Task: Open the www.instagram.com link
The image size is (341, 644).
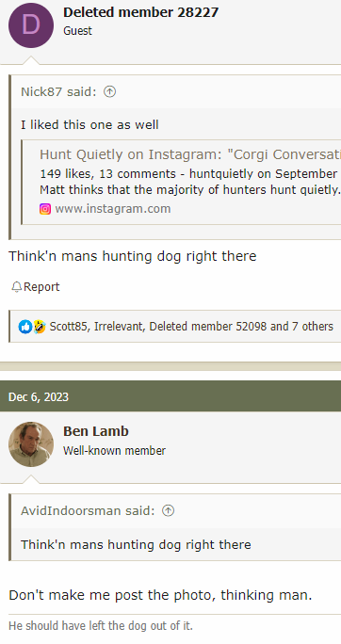Action: pyautogui.click(x=113, y=209)
